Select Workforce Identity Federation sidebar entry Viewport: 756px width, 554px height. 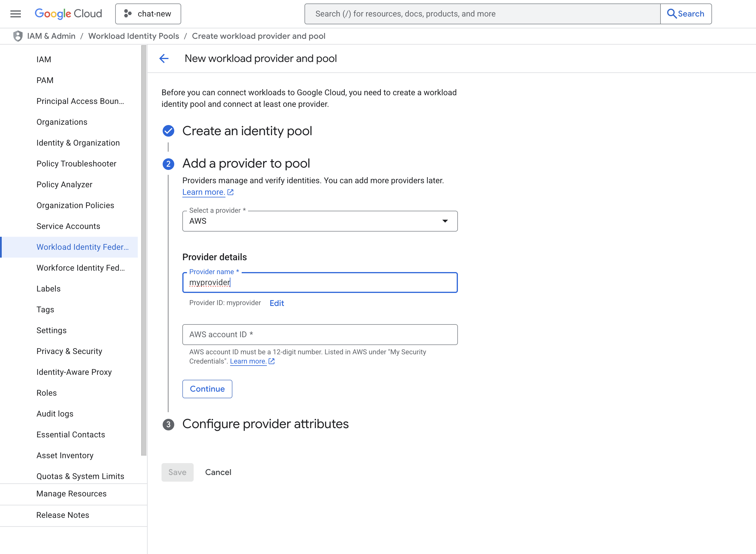pyautogui.click(x=80, y=268)
